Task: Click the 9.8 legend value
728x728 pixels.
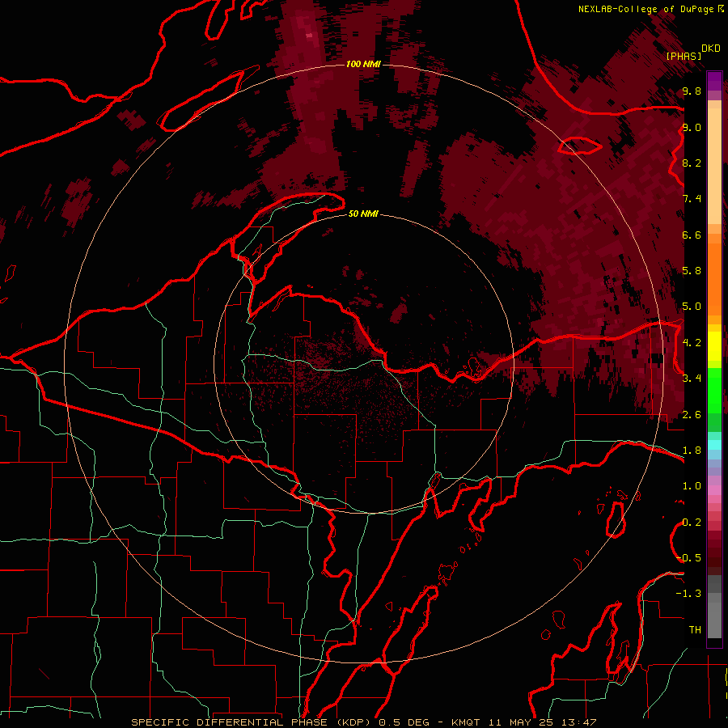Action: (x=692, y=91)
